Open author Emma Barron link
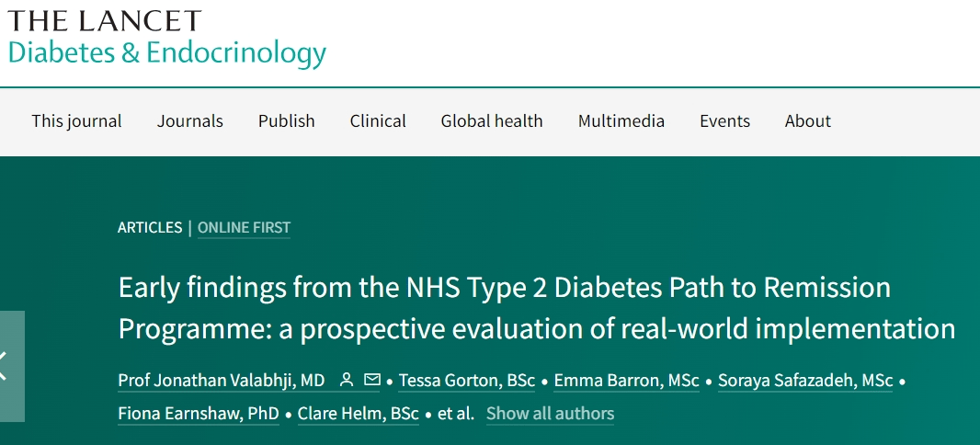This screenshot has width=980, height=445. pos(627,381)
